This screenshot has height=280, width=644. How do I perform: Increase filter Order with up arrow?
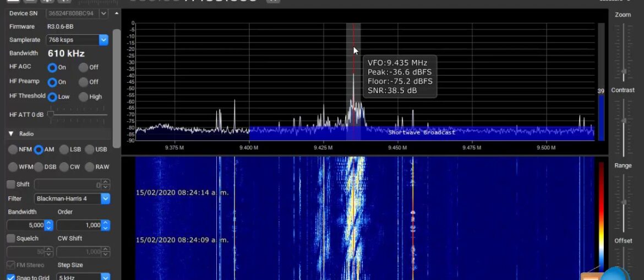click(106, 223)
